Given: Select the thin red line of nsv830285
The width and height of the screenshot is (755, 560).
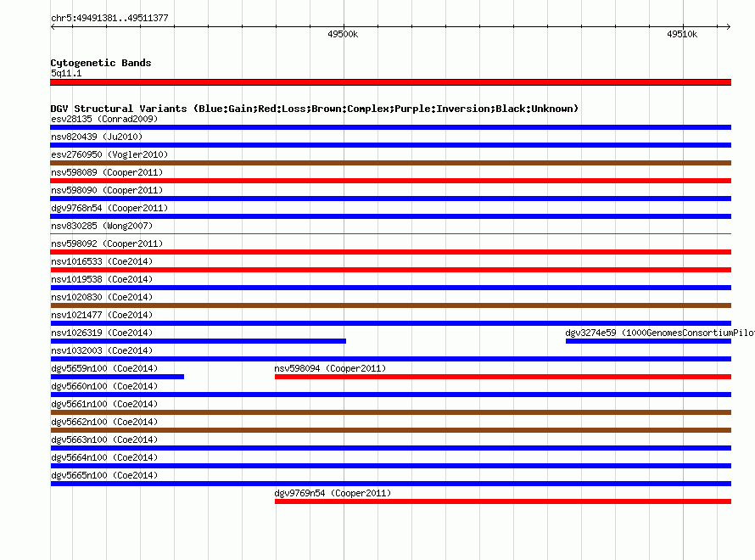Looking at the screenshot, I should tap(390, 234).
